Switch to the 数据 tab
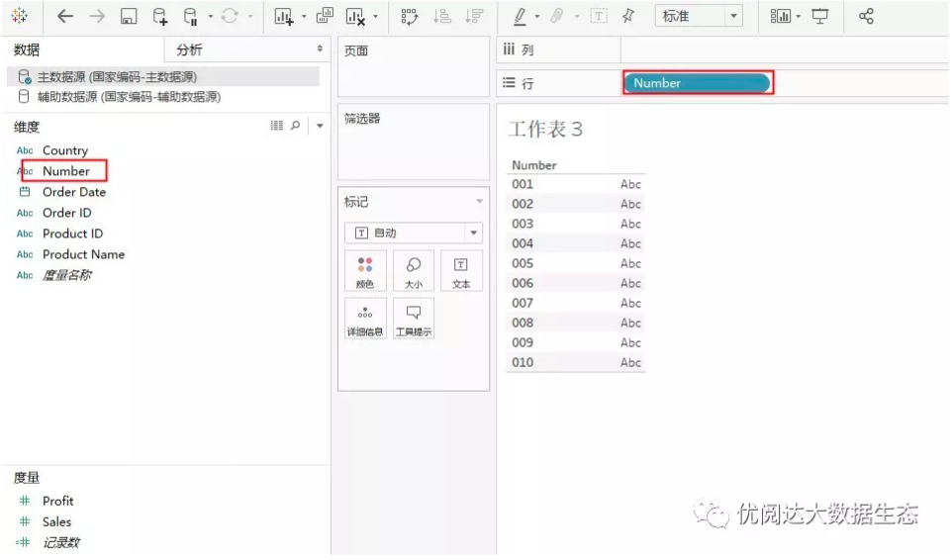The image size is (952, 560). point(27,49)
